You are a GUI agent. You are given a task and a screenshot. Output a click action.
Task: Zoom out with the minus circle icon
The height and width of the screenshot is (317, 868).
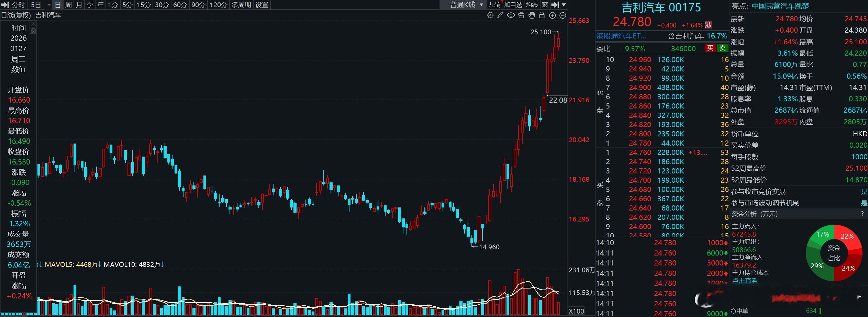pos(563,15)
